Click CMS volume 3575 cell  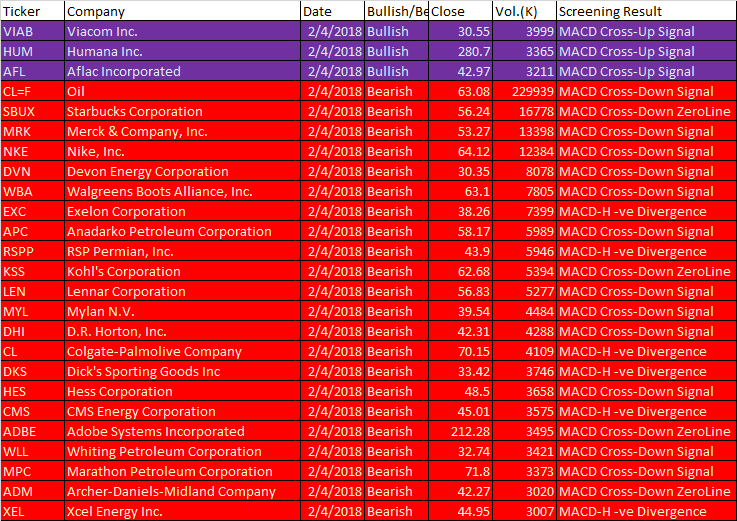pyautogui.click(x=525, y=411)
